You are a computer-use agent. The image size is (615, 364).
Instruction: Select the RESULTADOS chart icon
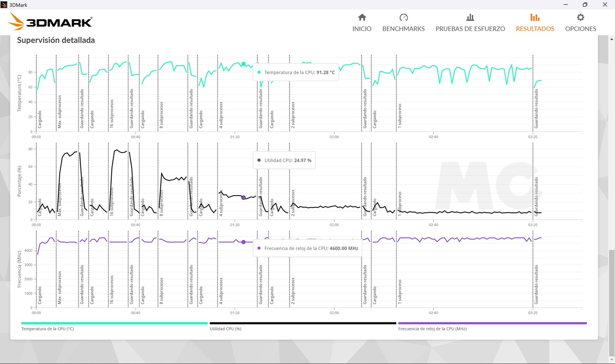[535, 18]
